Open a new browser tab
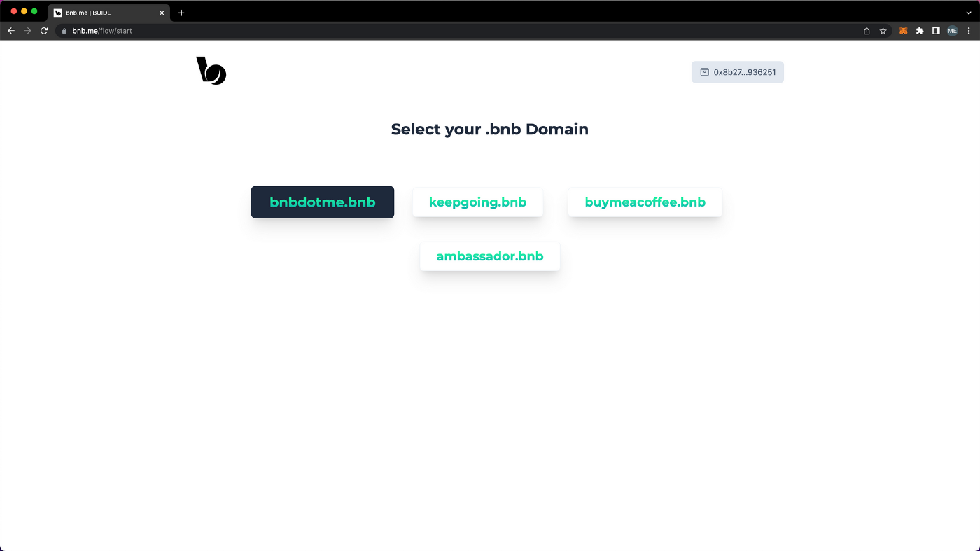Image resolution: width=980 pixels, height=551 pixels. coord(181,13)
